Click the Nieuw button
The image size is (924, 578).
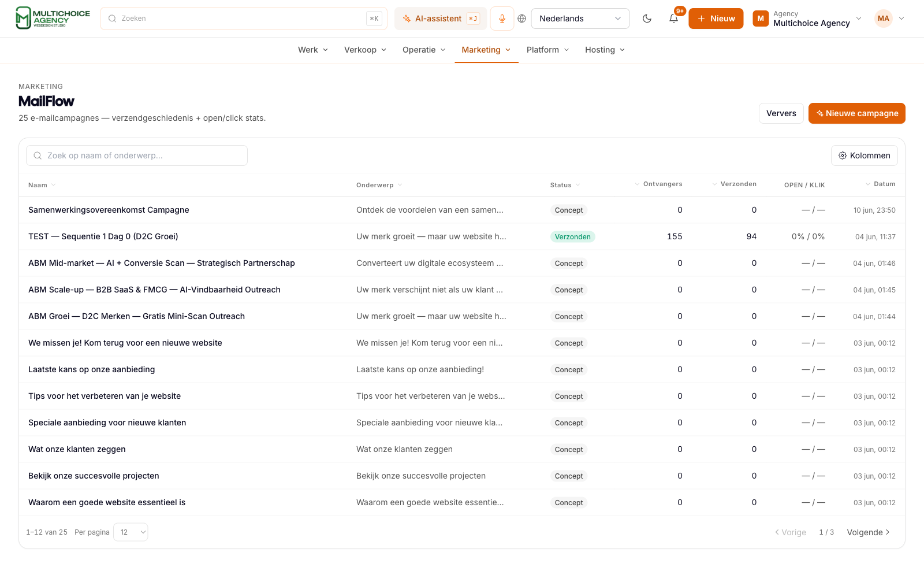click(716, 18)
